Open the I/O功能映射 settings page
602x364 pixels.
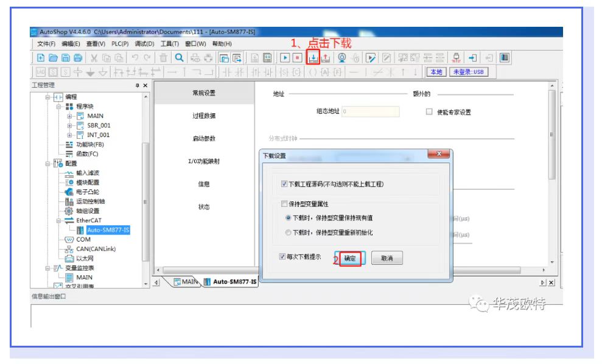coord(204,161)
